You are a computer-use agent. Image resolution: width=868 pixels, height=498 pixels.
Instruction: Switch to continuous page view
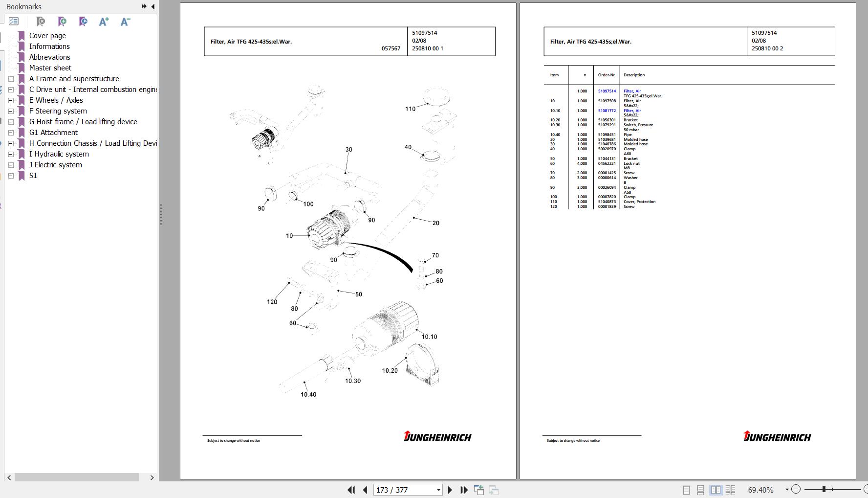[x=700, y=490]
